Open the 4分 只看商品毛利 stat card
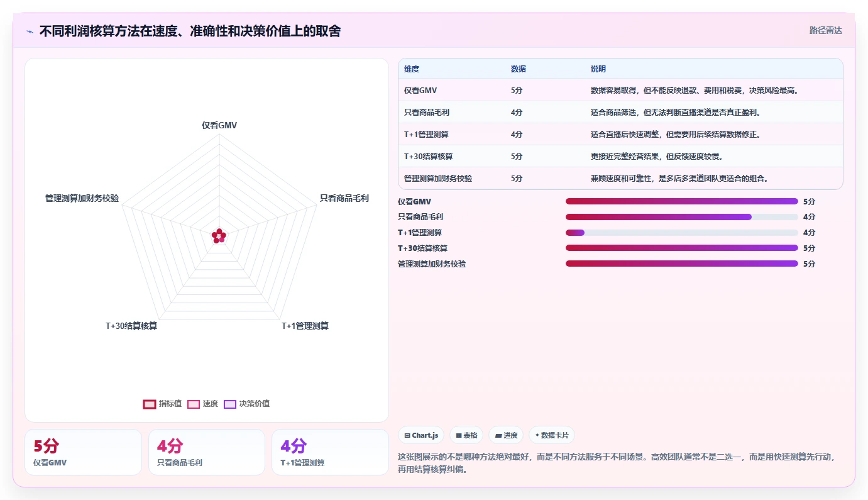The width and height of the screenshot is (868, 500). [206, 452]
